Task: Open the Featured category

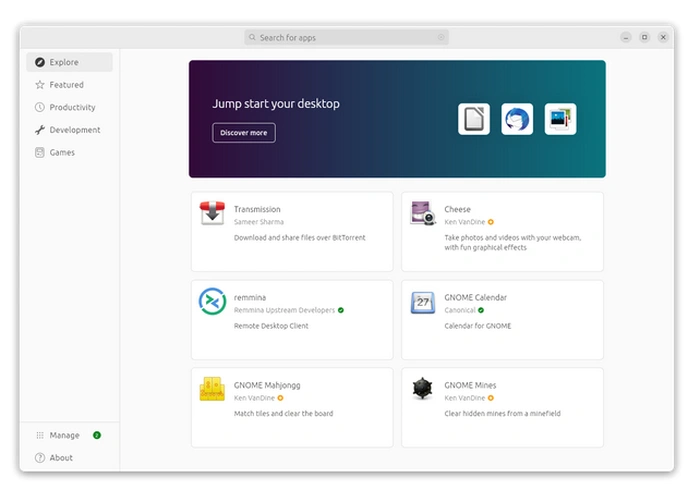Action: coord(69,85)
